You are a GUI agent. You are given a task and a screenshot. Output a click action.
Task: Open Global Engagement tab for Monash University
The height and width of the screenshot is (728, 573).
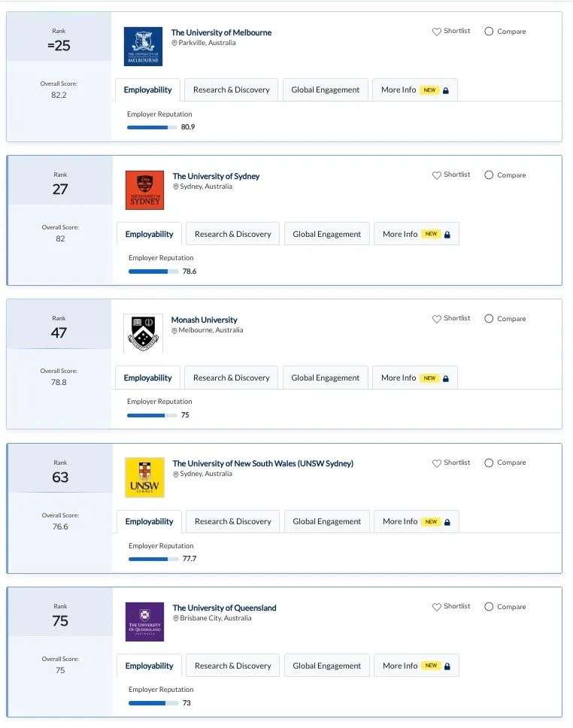point(325,378)
